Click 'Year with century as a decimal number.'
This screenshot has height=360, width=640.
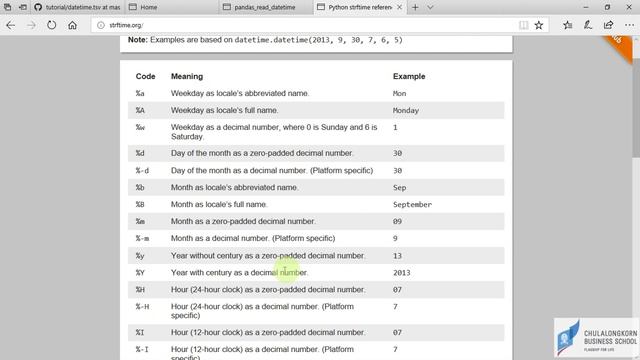[239, 273]
